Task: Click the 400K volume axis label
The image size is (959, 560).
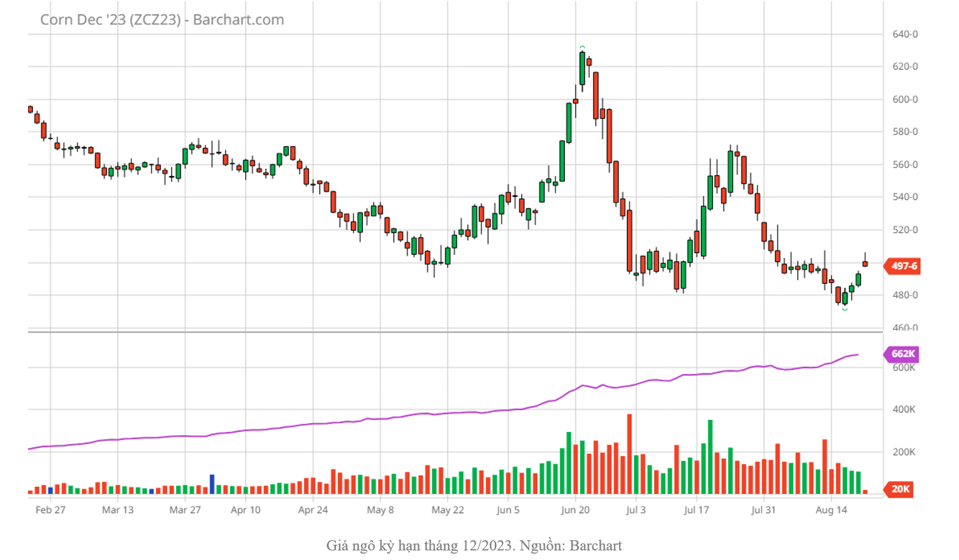Action: click(x=904, y=410)
